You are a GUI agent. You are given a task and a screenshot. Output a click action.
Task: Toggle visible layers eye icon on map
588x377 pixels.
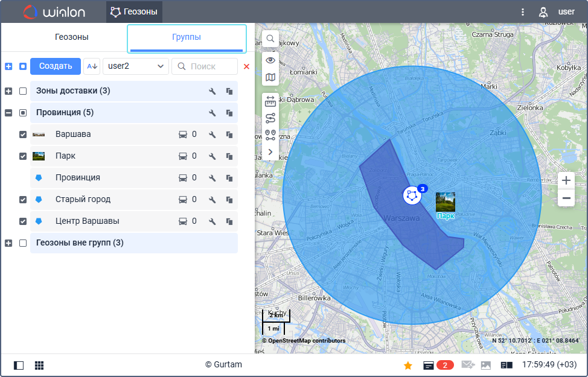tap(270, 60)
